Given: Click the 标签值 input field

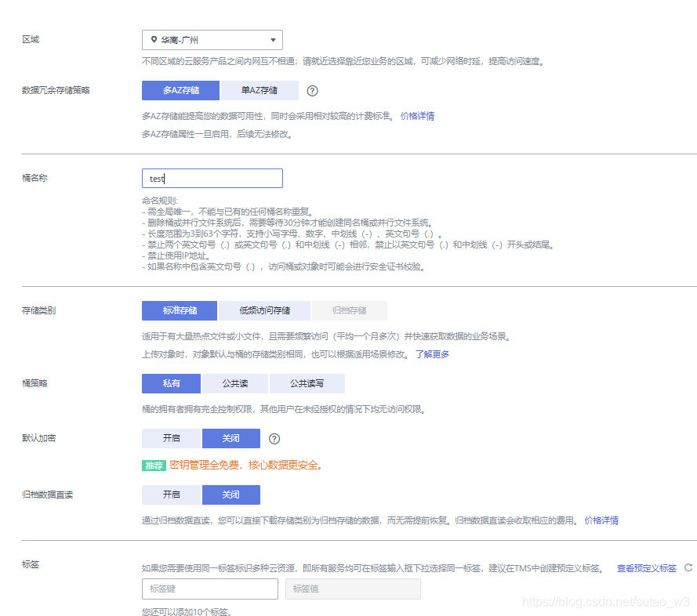Looking at the screenshot, I should tap(353, 589).
